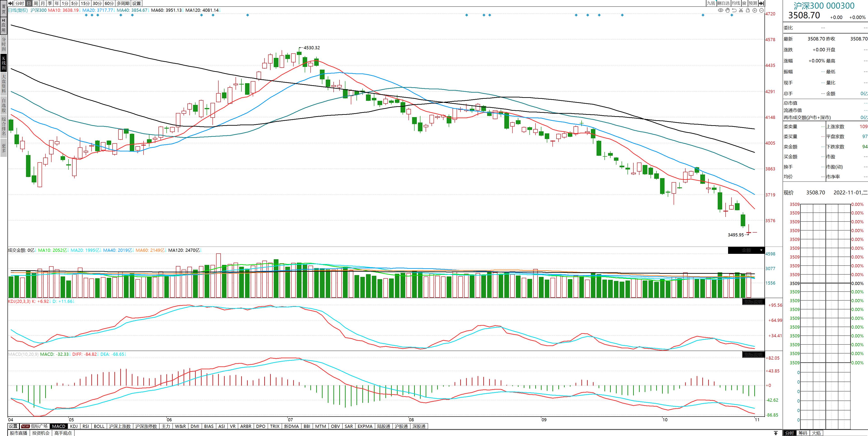Click the undo arrow icon above the chart

click(x=734, y=10)
